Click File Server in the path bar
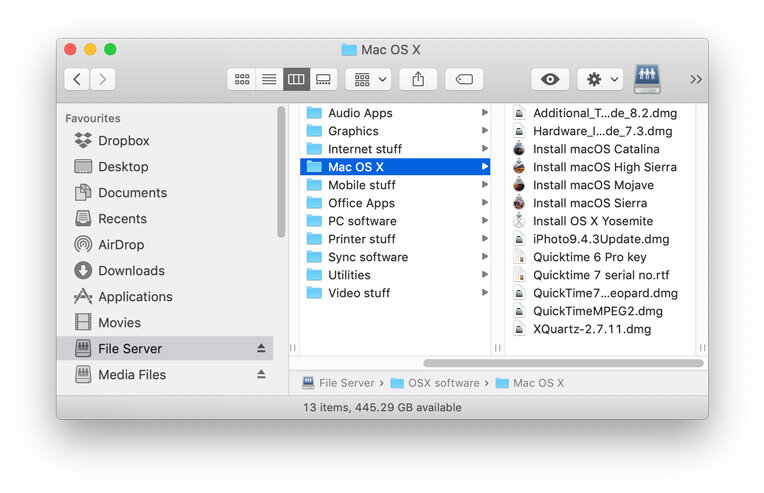This screenshot has width=764, height=493. [338, 383]
